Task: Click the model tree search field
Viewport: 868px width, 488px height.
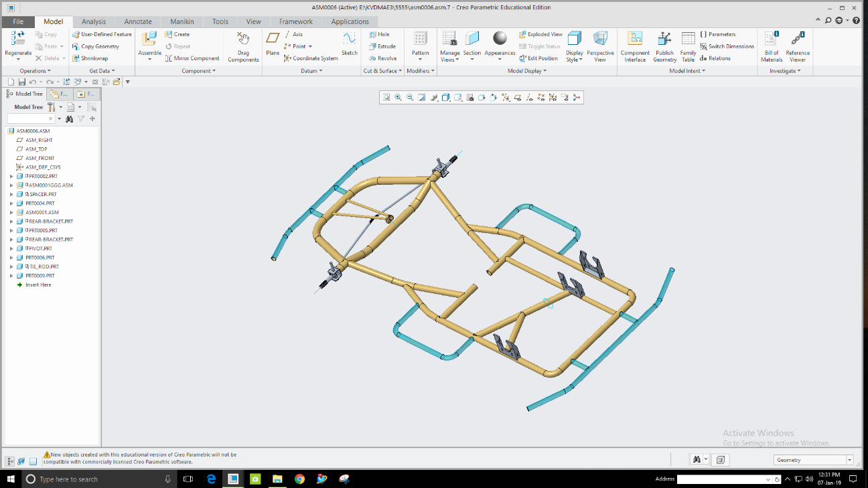Action: point(31,118)
